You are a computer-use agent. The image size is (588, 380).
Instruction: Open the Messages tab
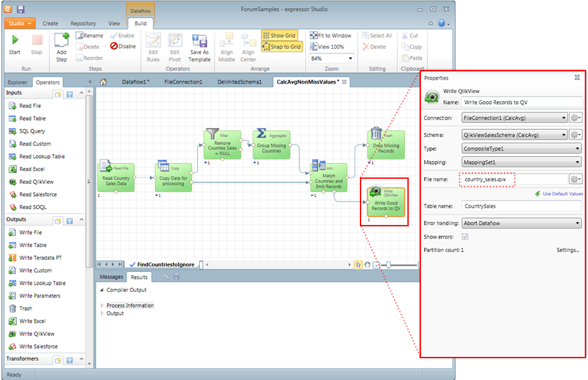coord(111,277)
